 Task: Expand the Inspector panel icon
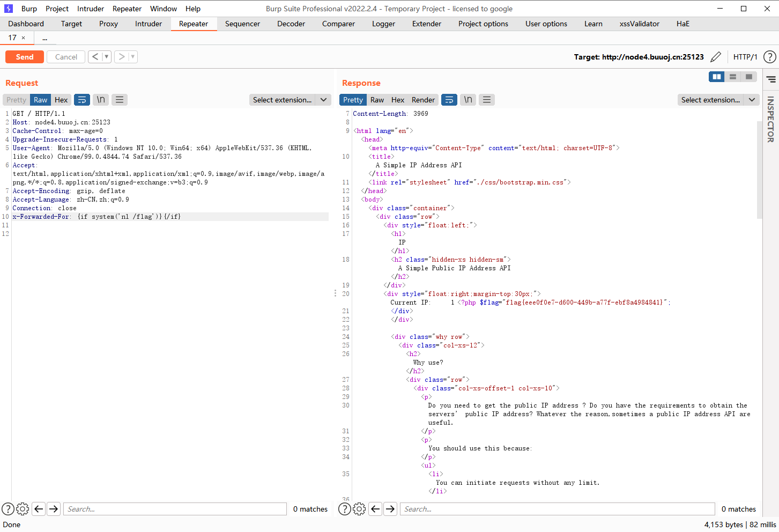[771, 79]
